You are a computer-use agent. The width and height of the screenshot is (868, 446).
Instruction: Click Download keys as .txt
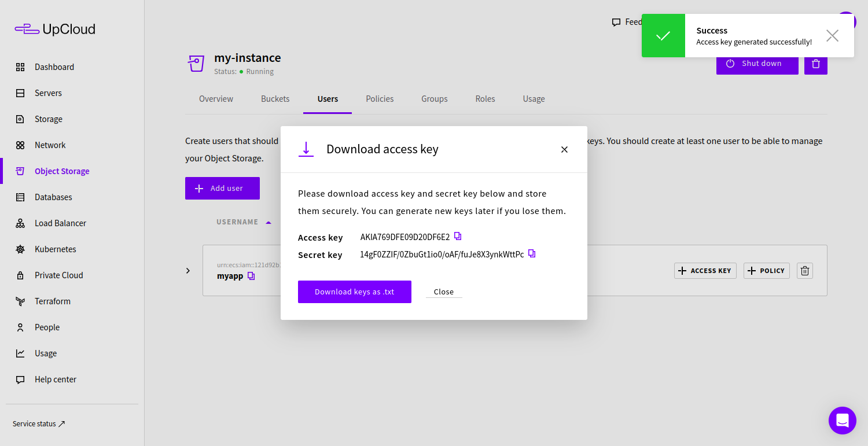(x=355, y=292)
